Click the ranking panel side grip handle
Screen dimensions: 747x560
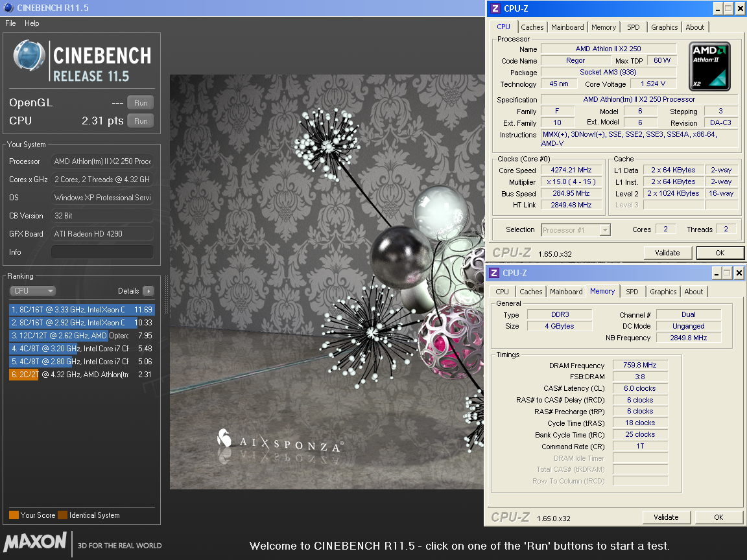[166, 294]
